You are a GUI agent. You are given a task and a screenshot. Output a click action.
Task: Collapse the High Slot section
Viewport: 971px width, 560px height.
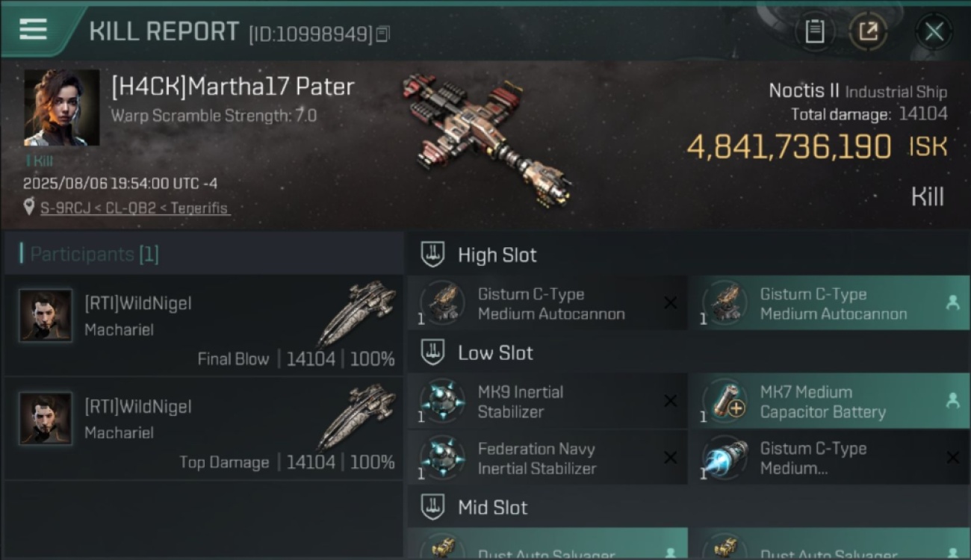point(433,255)
